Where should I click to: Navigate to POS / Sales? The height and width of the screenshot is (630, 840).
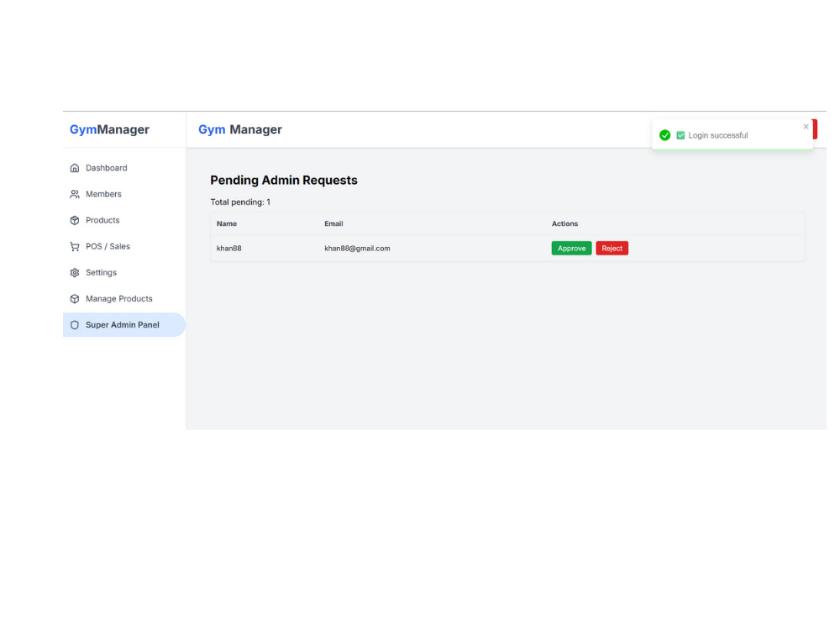[x=124, y=246]
